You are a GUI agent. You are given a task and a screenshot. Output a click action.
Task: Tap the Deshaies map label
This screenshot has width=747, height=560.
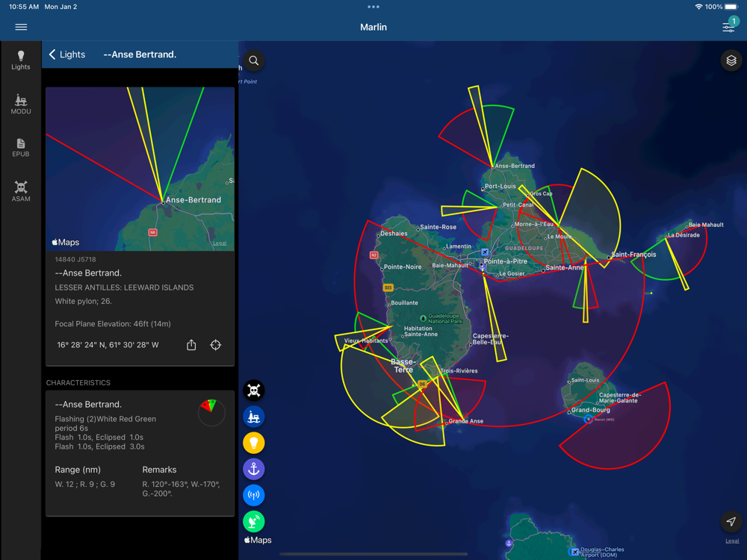[394, 233]
